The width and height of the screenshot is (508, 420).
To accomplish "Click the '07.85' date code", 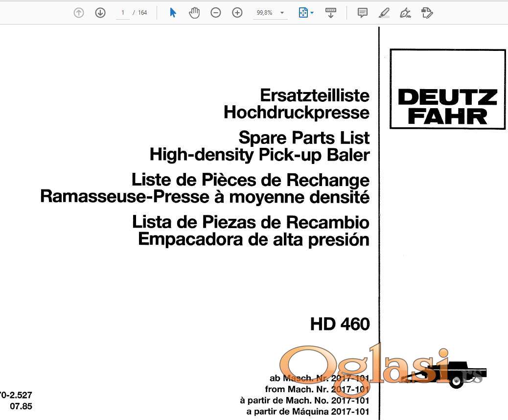I will click(21, 406).
